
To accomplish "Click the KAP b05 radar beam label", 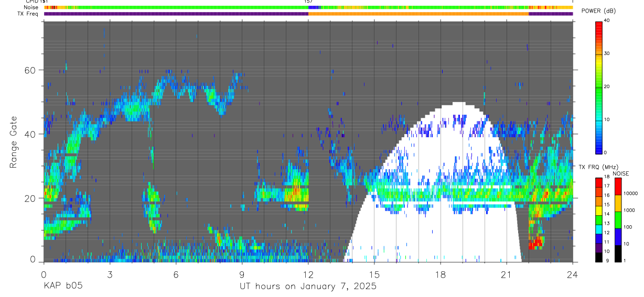I will (63, 287).
